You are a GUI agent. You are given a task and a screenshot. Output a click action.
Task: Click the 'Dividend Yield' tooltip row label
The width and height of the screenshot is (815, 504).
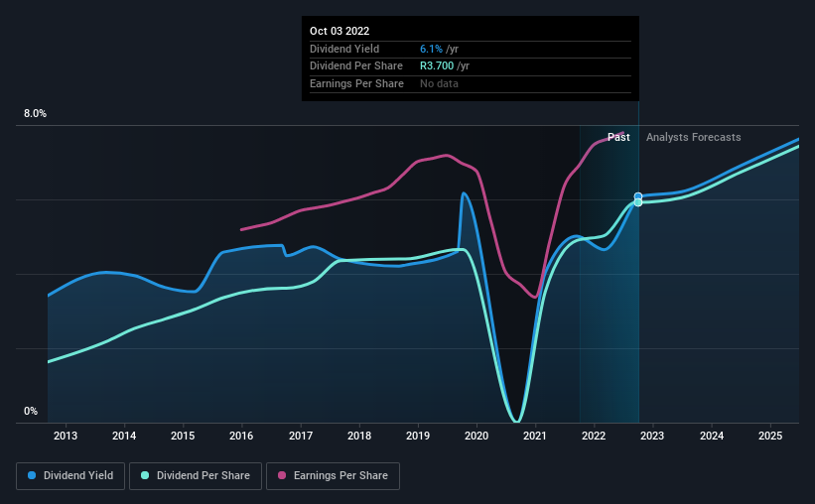coord(344,49)
